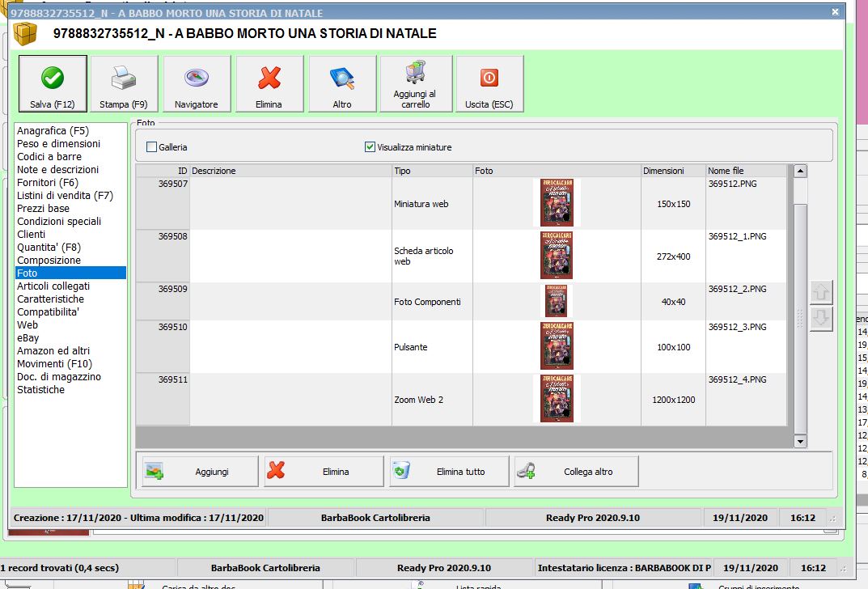Go to Quantita' (F8) section

49,247
